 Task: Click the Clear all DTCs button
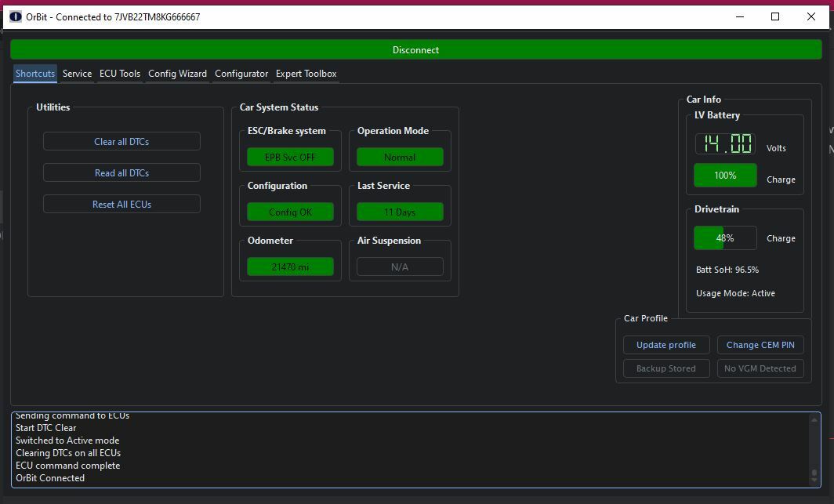click(121, 142)
